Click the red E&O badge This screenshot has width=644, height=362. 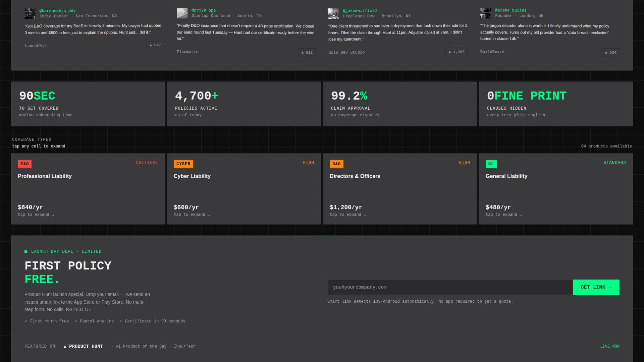click(x=24, y=164)
